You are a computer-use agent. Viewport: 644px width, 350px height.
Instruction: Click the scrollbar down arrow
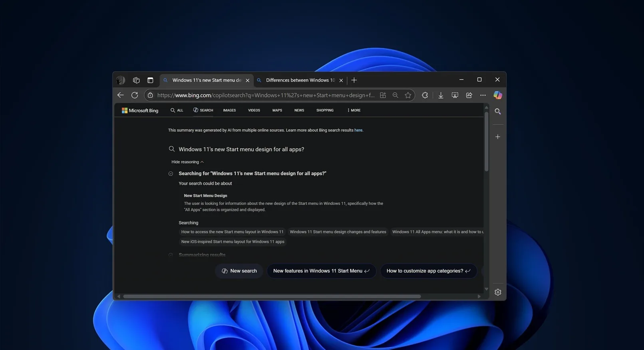[486, 289]
